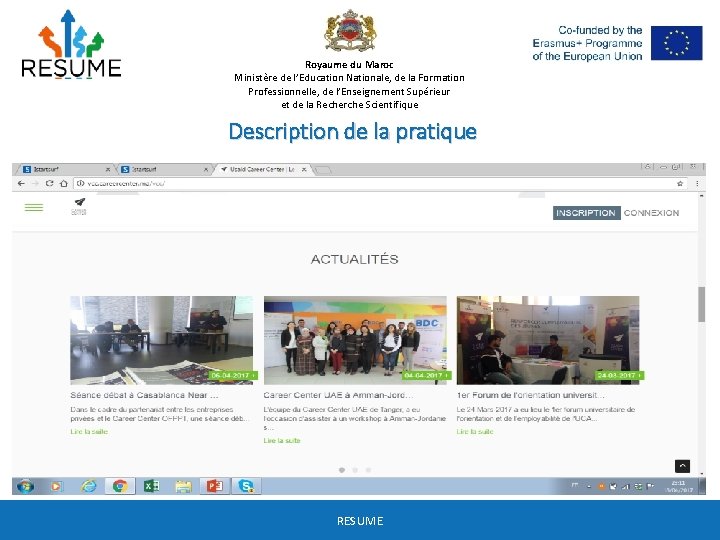Click the browser home icon
The image size is (720, 540).
[64, 183]
